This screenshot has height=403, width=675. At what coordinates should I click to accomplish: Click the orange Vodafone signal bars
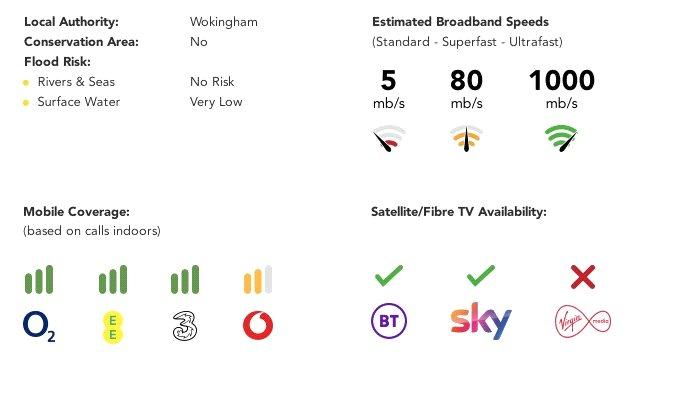(x=258, y=279)
